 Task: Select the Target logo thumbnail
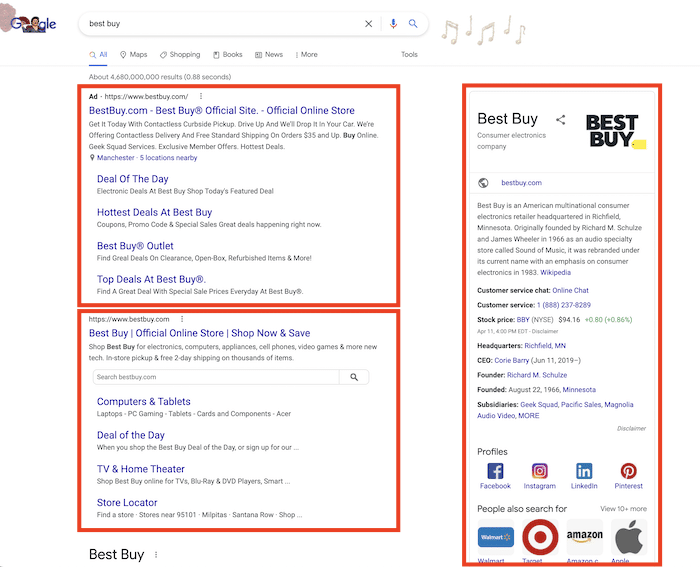click(x=540, y=538)
